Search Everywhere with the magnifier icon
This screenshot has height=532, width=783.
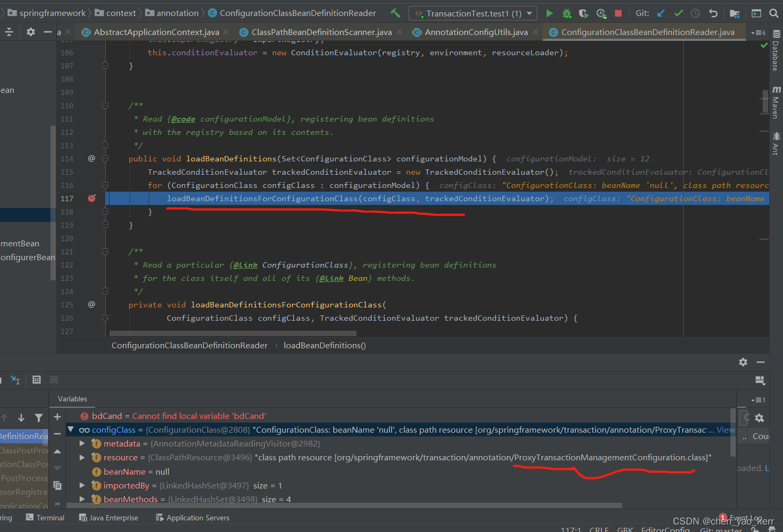pos(775,13)
